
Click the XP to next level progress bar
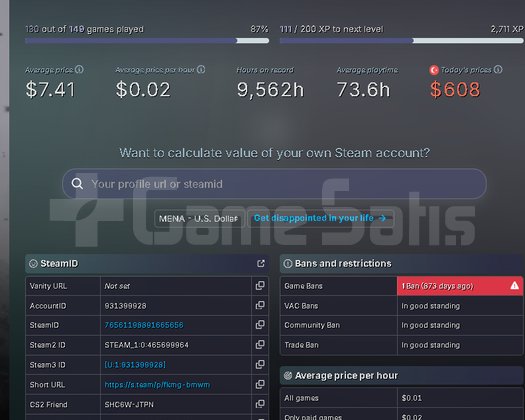pos(401,41)
